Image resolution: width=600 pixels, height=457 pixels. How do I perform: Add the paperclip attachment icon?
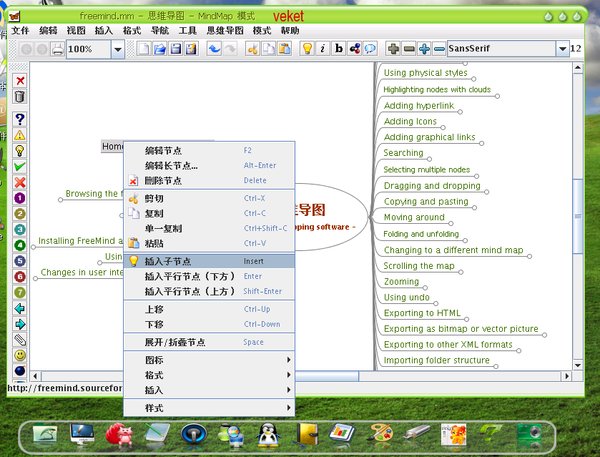click(x=20, y=339)
